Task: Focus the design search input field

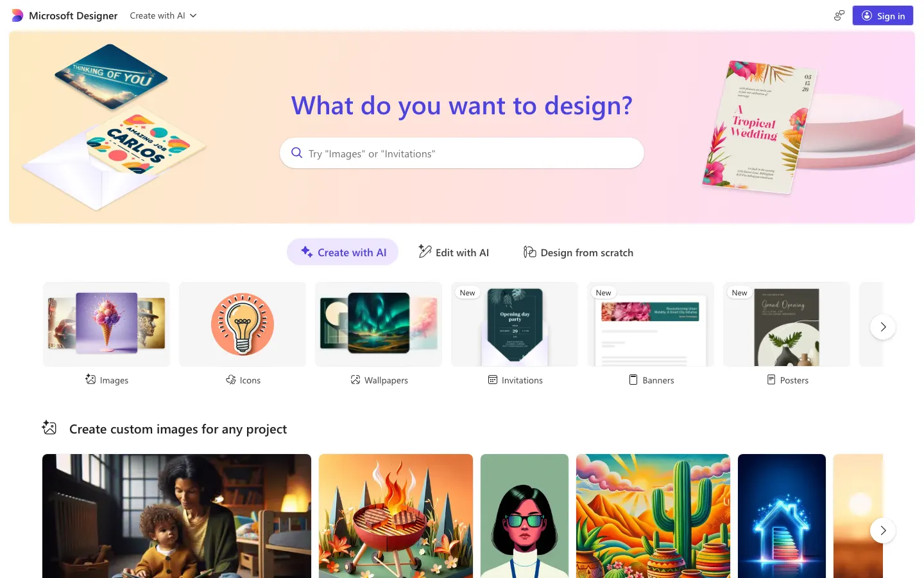Action: click(x=462, y=153)
